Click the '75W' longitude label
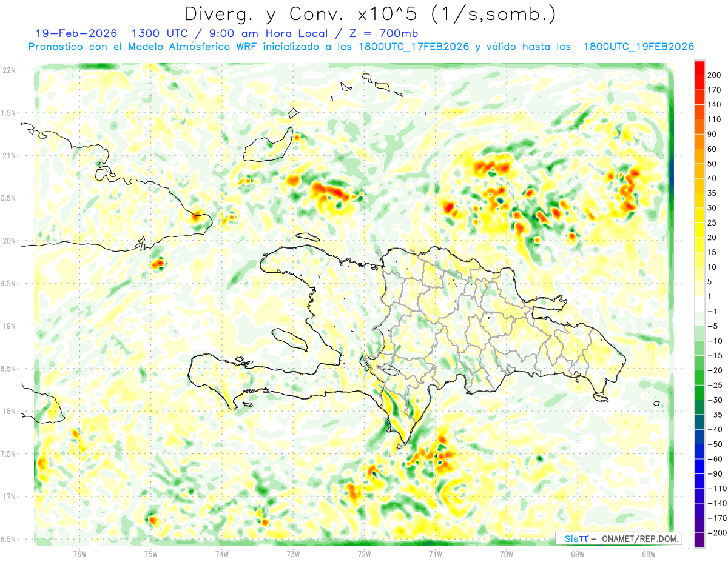The height and width of the screenshot is (562, 728). click(151, 553)
